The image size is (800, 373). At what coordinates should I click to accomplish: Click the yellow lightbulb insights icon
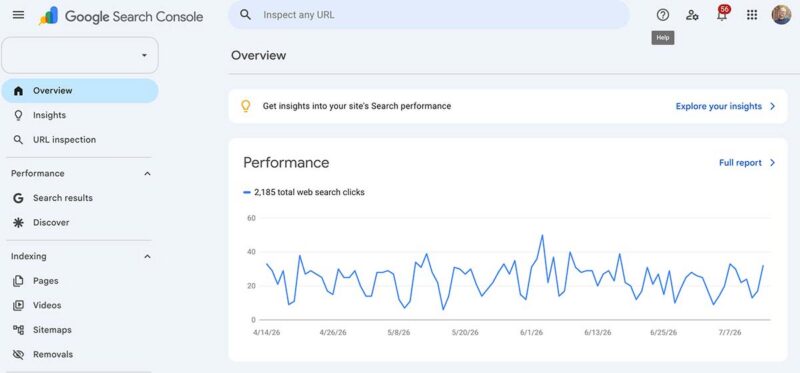245,106
